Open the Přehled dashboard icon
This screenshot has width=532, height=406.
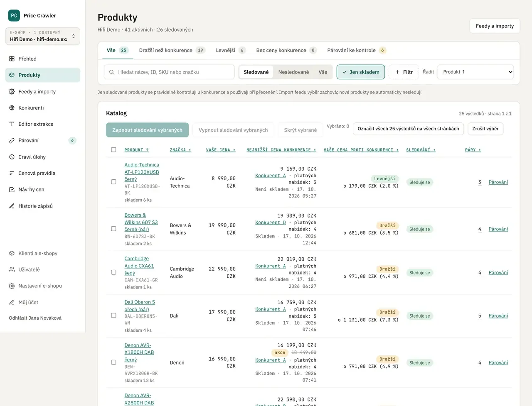[12, 59]
